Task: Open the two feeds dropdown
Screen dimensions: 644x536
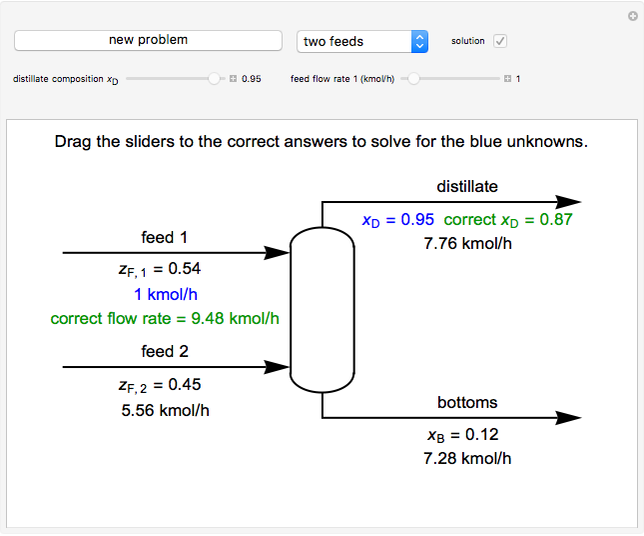Action: tap(363, 41)
